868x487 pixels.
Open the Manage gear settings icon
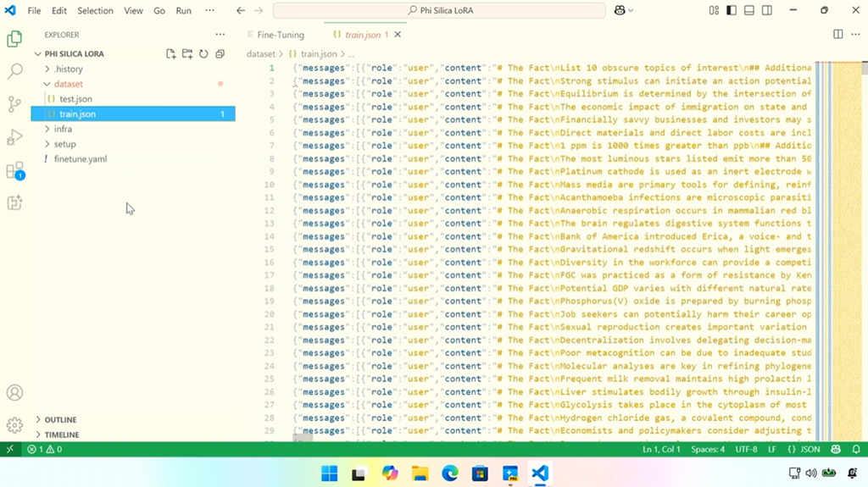(x=14, y=425)
